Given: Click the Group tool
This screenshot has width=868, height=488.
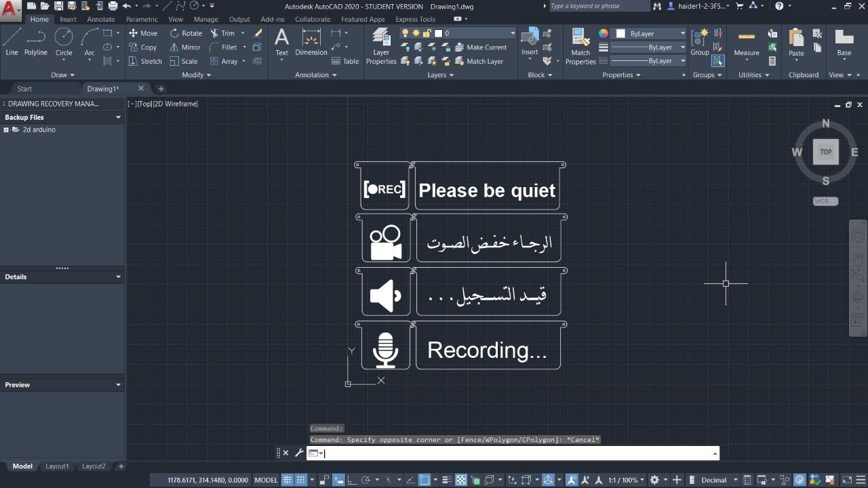Looking at the screenshot, I should coord(700,42).
